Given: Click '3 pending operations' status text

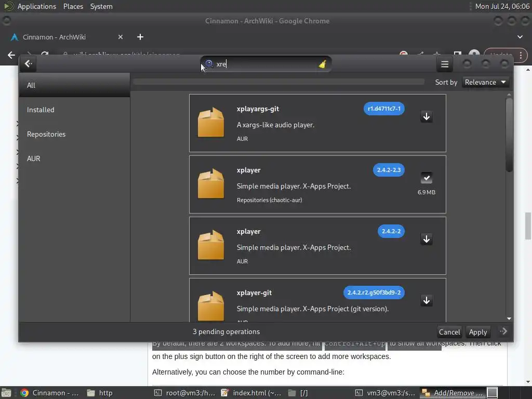Looking at the screenshot, I should (x=227, y=331).
